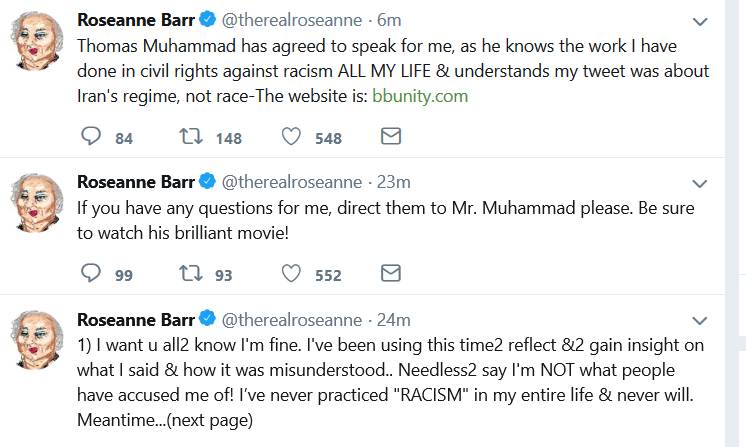Like the tweet with 552 likes
This screenshot has width=746, height=447.
(292, 273)
